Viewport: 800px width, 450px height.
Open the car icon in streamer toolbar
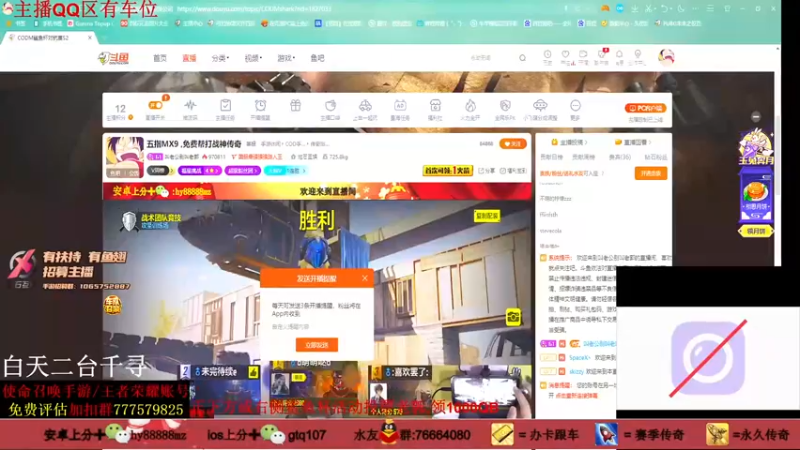pyautogui.click(x=365, y=106)
